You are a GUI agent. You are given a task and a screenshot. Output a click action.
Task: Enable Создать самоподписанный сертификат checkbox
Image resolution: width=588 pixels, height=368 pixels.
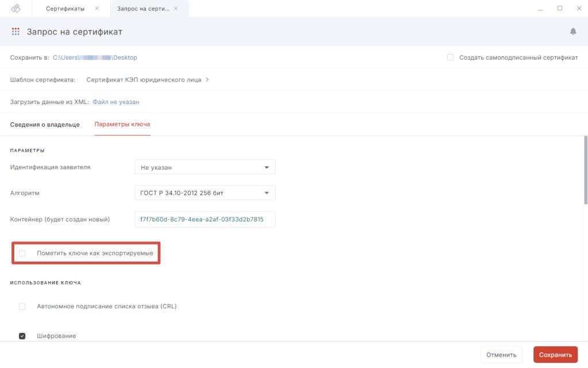[x=450, y=57]
